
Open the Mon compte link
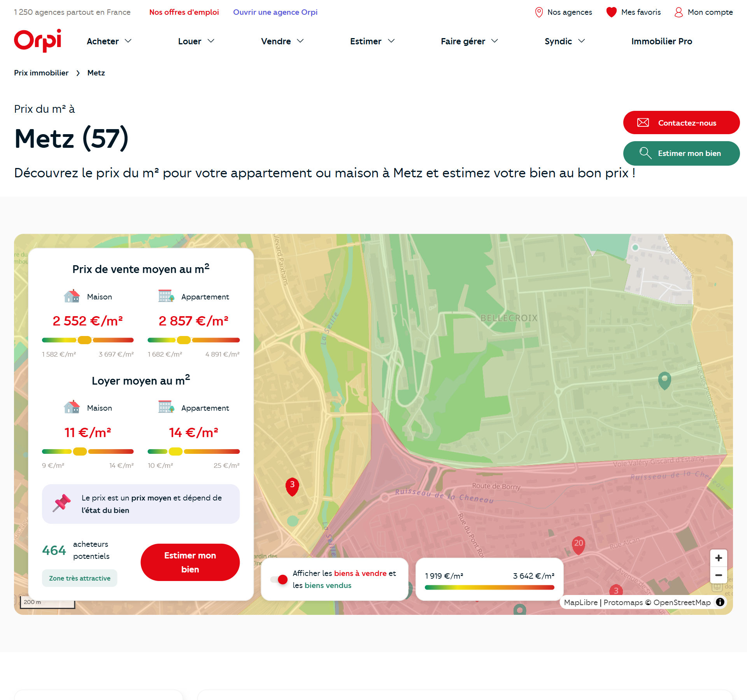tap(703, 12)
